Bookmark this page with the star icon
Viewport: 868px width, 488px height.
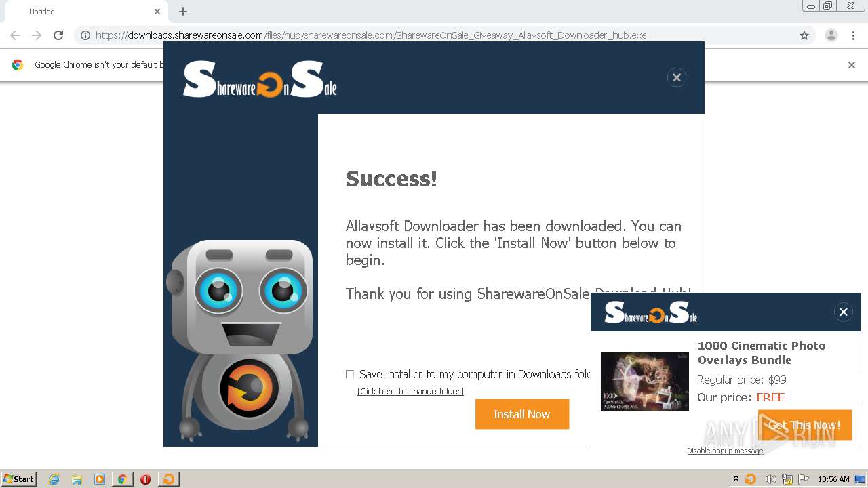(804, 35)
